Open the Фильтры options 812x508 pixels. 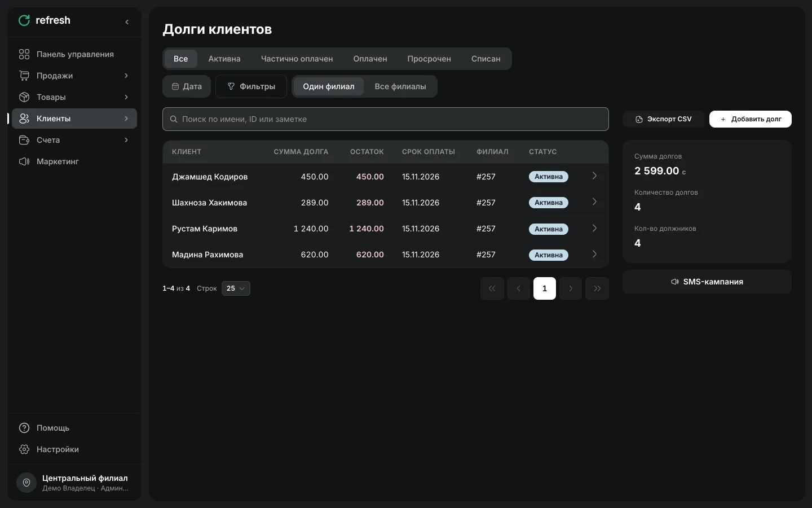251,86
